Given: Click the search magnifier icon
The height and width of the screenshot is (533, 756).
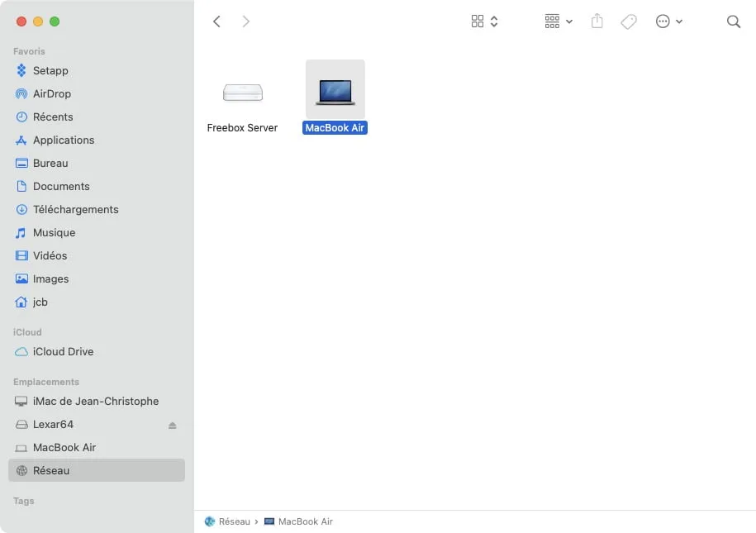Looking at the screenshot, I should tap(734, 21).
